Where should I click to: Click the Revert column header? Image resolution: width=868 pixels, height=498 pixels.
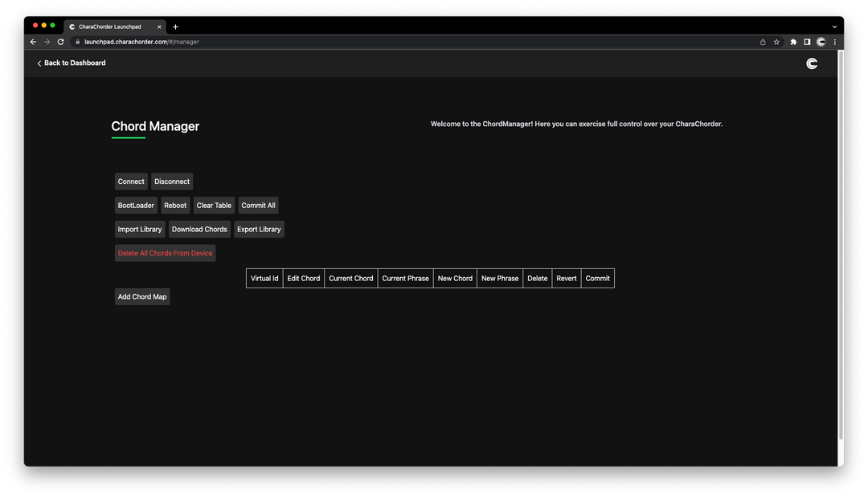tap(567, 279)
